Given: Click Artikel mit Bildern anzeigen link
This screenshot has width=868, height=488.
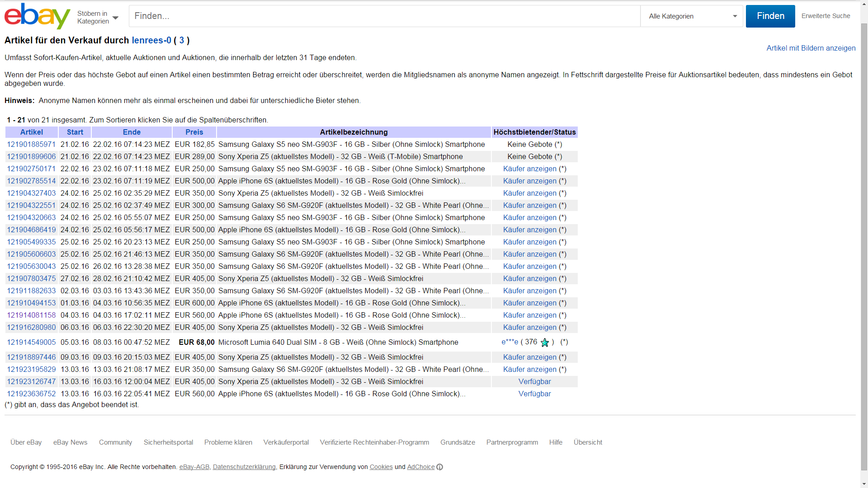Looking at the screenshot, I should (811, 48).
